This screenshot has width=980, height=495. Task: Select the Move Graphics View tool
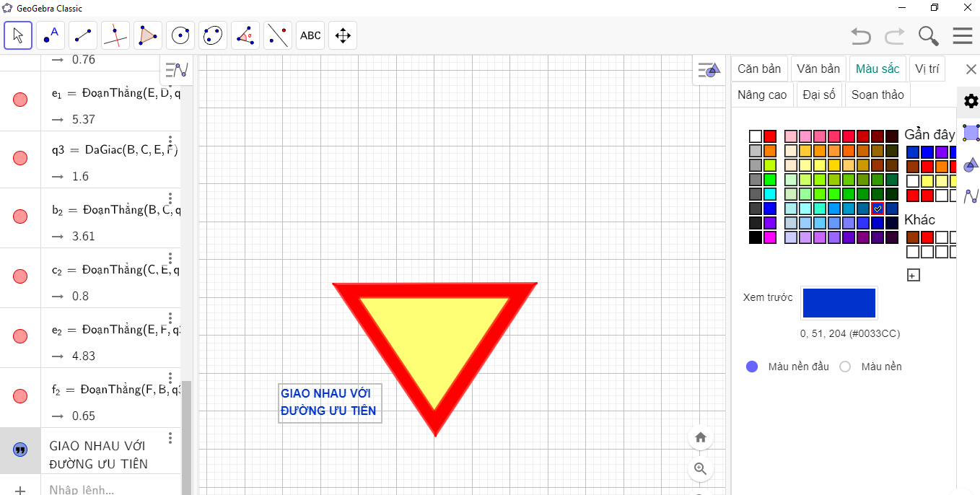343,35
